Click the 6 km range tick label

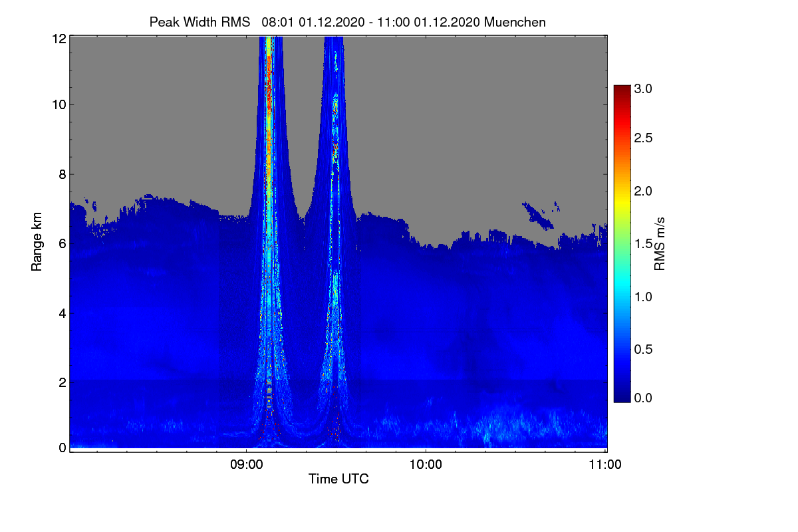pyautogui.click(x=62, y=243)
